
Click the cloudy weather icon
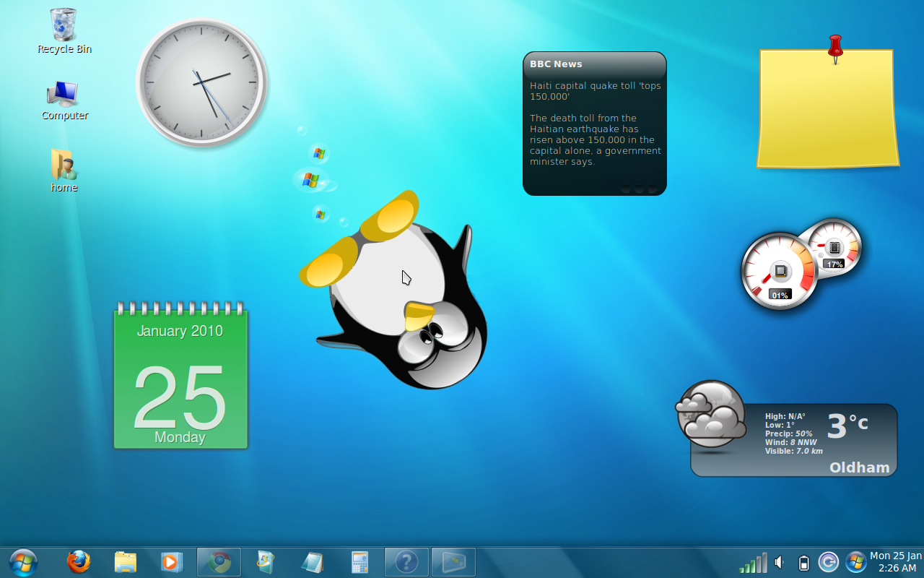pos(710,415)
